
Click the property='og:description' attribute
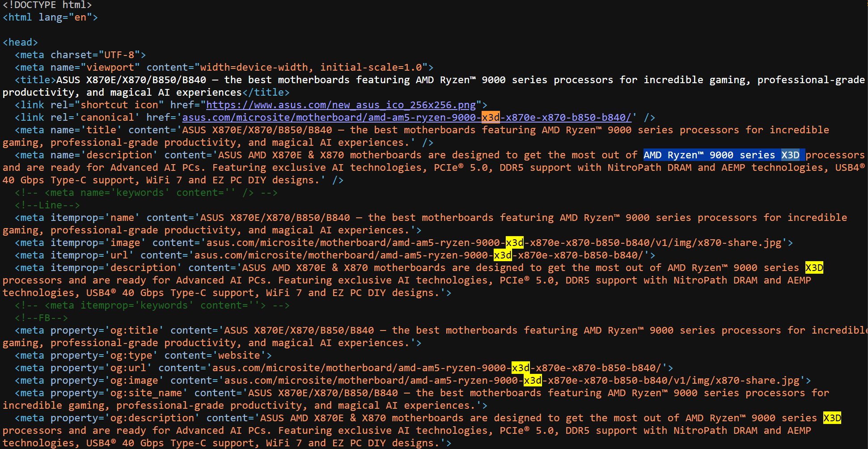125,418
